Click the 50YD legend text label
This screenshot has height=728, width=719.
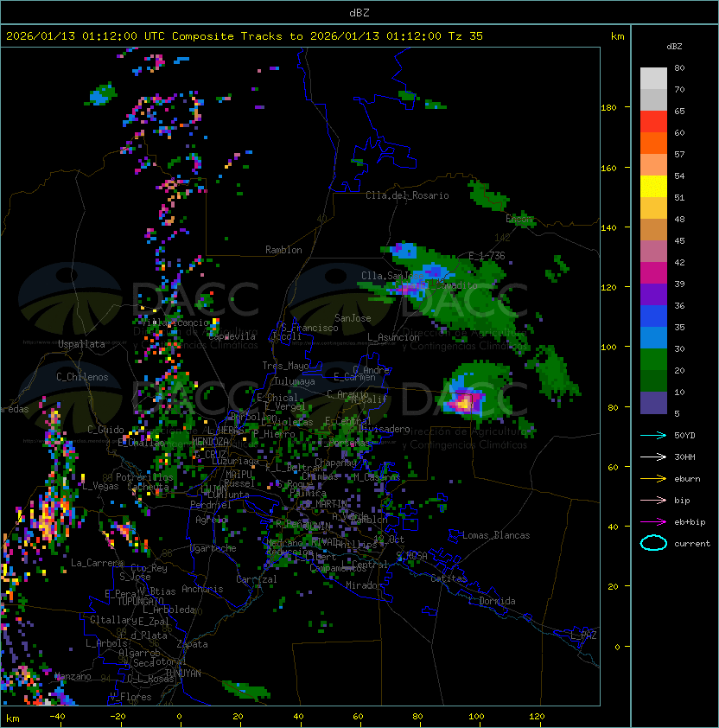coord(684,435)
